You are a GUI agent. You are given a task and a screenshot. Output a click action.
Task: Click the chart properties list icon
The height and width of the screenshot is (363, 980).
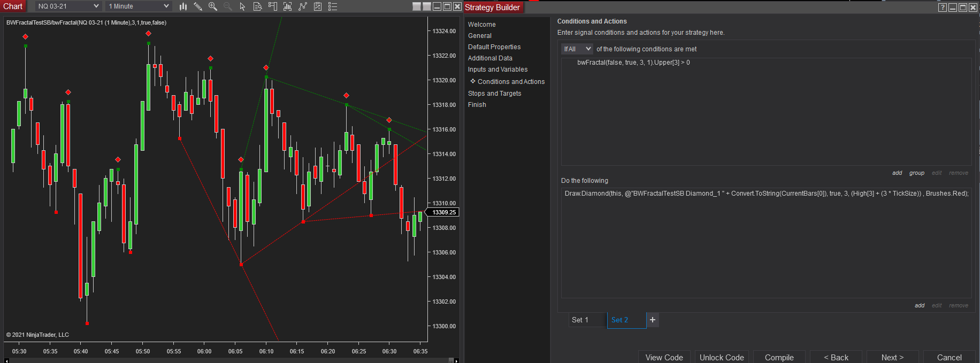(x=333, y=6)
